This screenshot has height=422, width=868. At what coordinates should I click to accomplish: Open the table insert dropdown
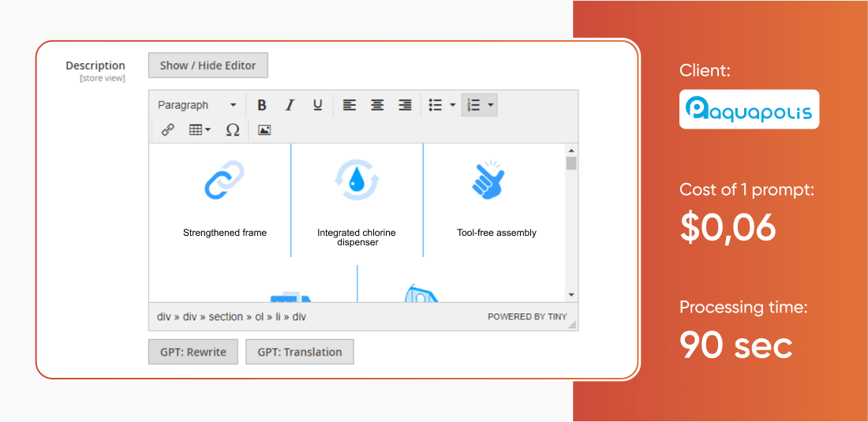coord(200,130)
